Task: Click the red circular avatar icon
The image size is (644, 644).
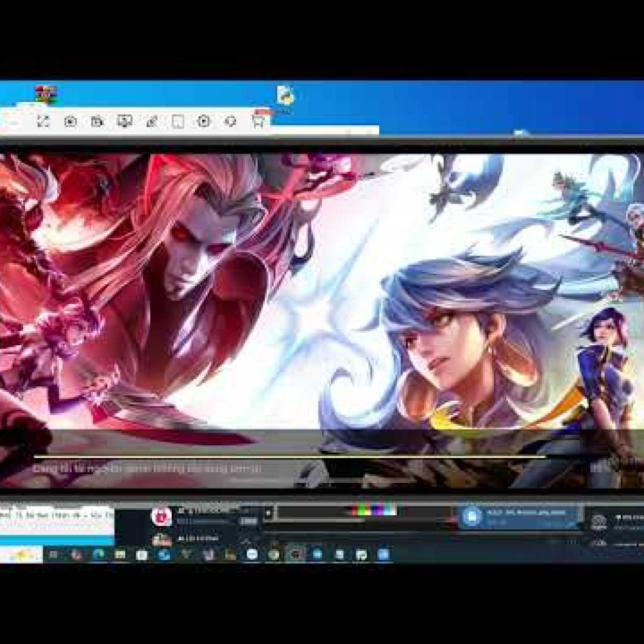Action: coord(162,516)
